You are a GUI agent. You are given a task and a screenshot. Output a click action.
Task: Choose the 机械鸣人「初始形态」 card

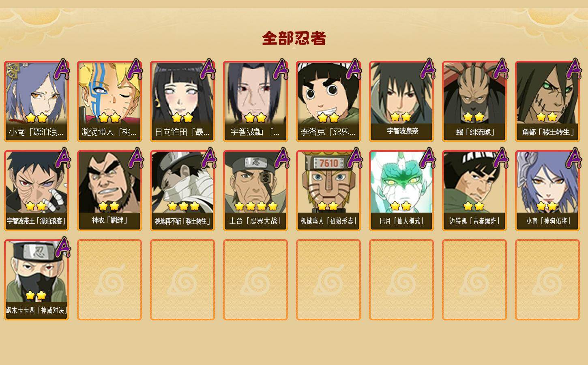tap(328, 191)
